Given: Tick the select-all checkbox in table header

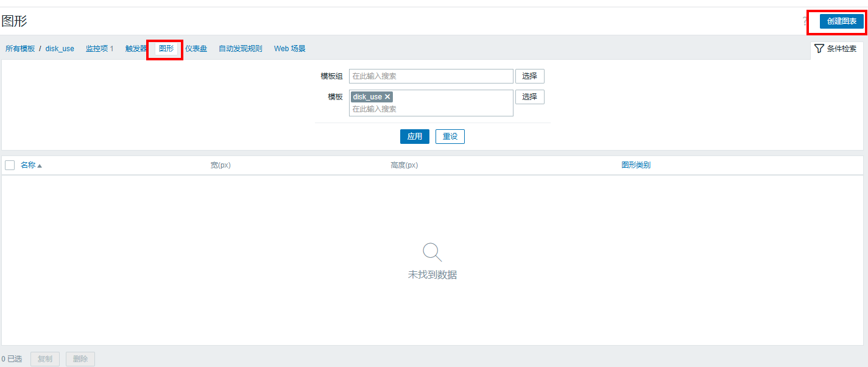Looking at the screenshot, I should point(10,165).
